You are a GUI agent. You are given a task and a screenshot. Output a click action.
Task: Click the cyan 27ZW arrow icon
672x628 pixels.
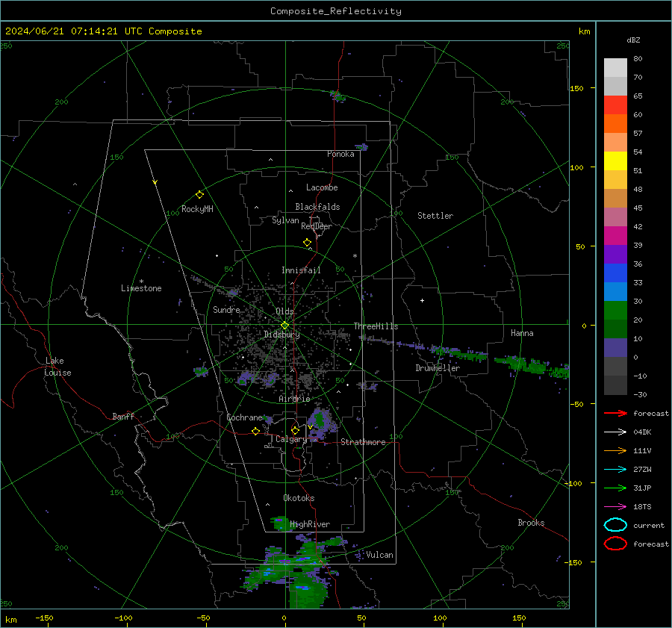pyautogui.click(x=615, y=470)
